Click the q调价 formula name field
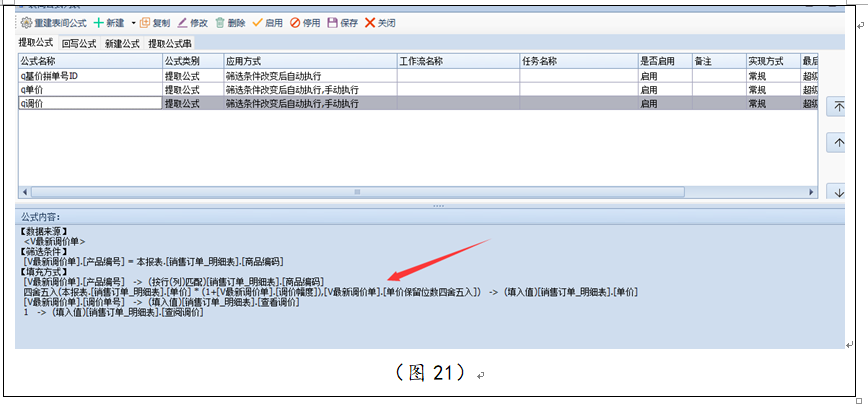 point(90,103)
